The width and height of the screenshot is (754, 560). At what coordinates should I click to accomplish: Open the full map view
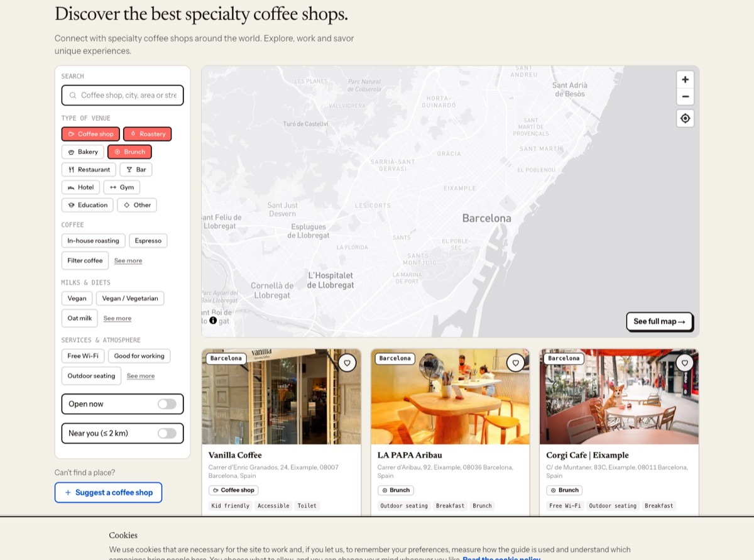pyautogui.click(x=659, y=321)
